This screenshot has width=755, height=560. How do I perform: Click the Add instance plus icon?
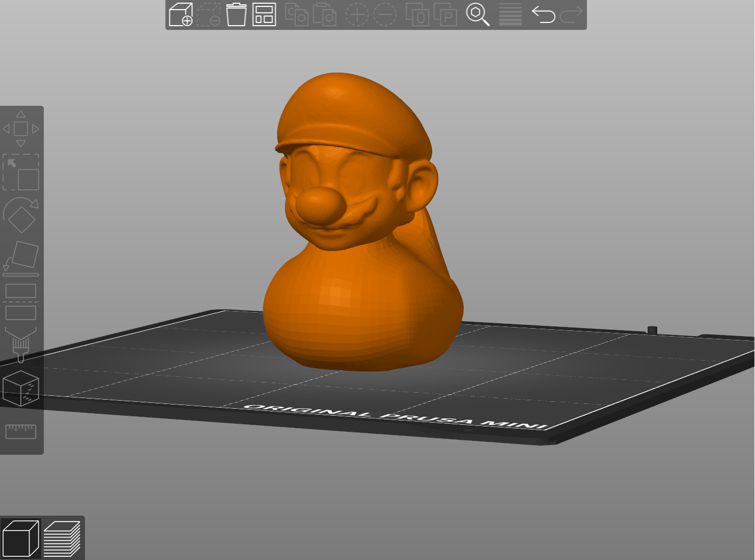click(x=357, y=14)
